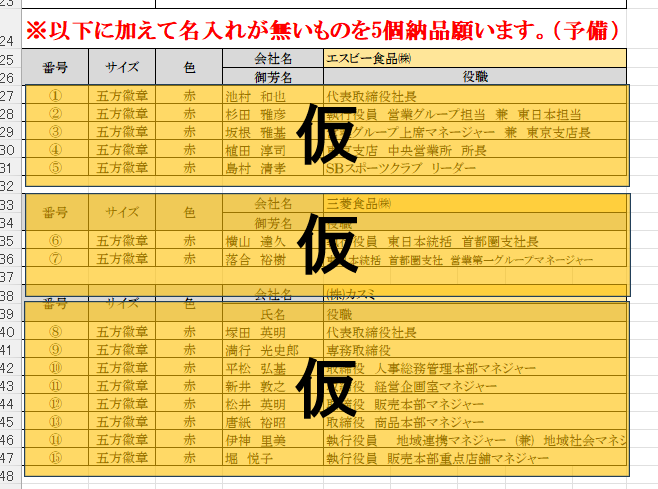Select the 番号 header of the 三菱食品 table
Image resolution: width=658 pixels, height=489 pixels.
tap(55, 212)
